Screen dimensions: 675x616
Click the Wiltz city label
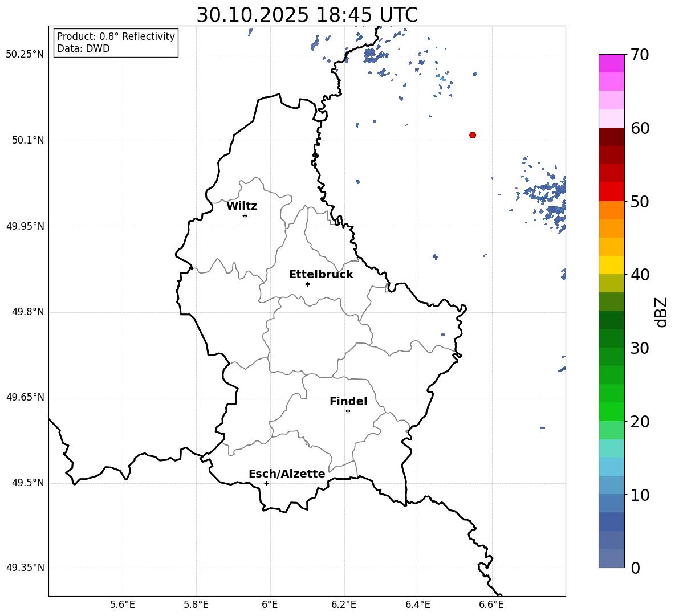pyautogui.click(x=242, y=206)
